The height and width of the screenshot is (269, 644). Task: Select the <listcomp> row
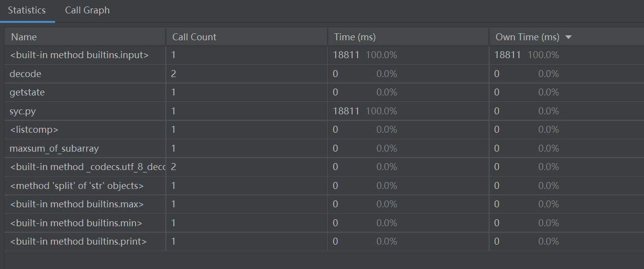tap(34, 130)
